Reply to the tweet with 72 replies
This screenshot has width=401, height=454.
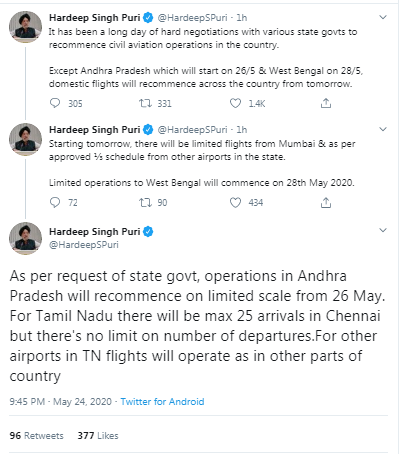coord(55,202)
